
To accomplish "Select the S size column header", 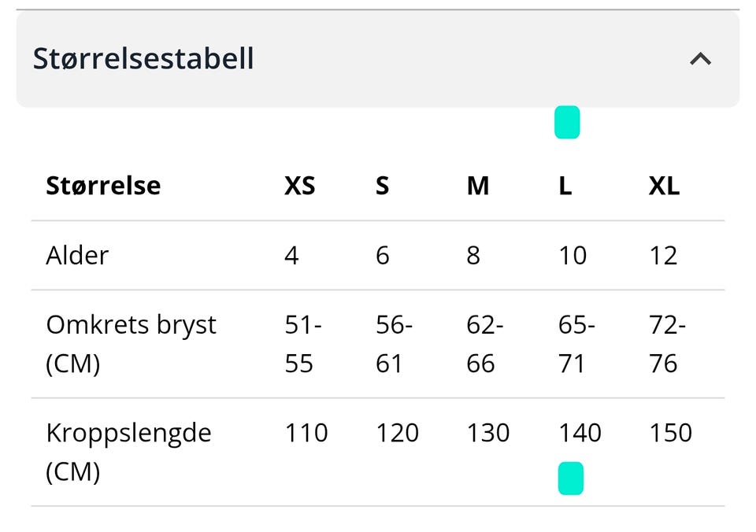I will click(382, 186).
